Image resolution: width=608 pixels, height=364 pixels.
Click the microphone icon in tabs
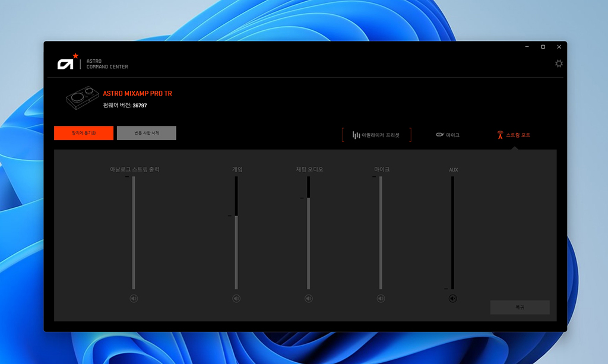[x=440, y=135]
